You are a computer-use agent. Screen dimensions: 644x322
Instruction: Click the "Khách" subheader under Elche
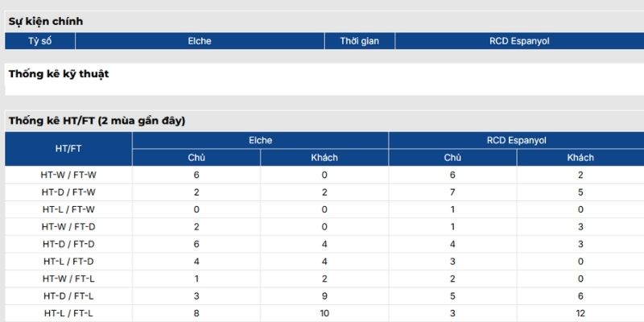pos(324,158)
